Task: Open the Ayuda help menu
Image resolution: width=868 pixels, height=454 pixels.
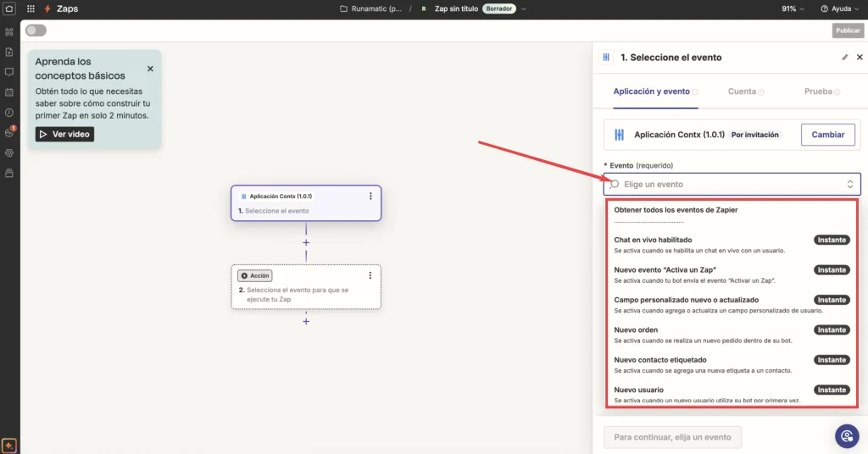Action: 840,8
